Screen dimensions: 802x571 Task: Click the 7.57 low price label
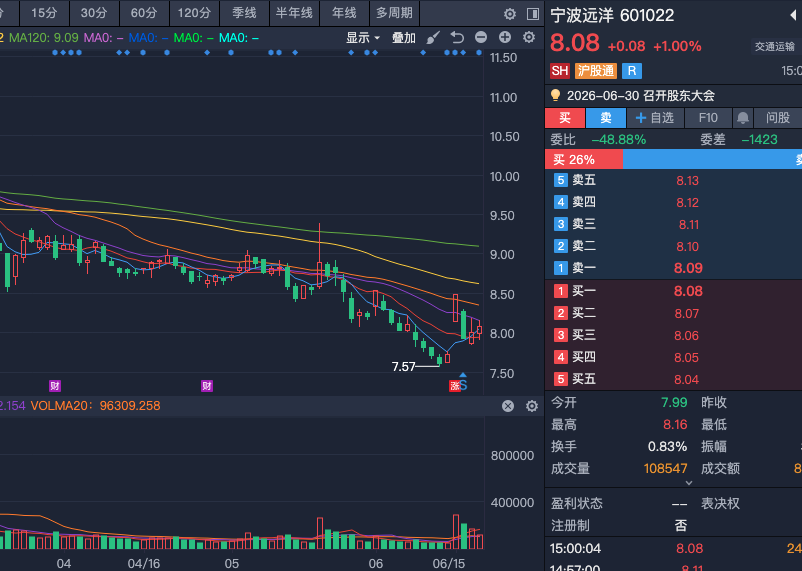(404, 367)
